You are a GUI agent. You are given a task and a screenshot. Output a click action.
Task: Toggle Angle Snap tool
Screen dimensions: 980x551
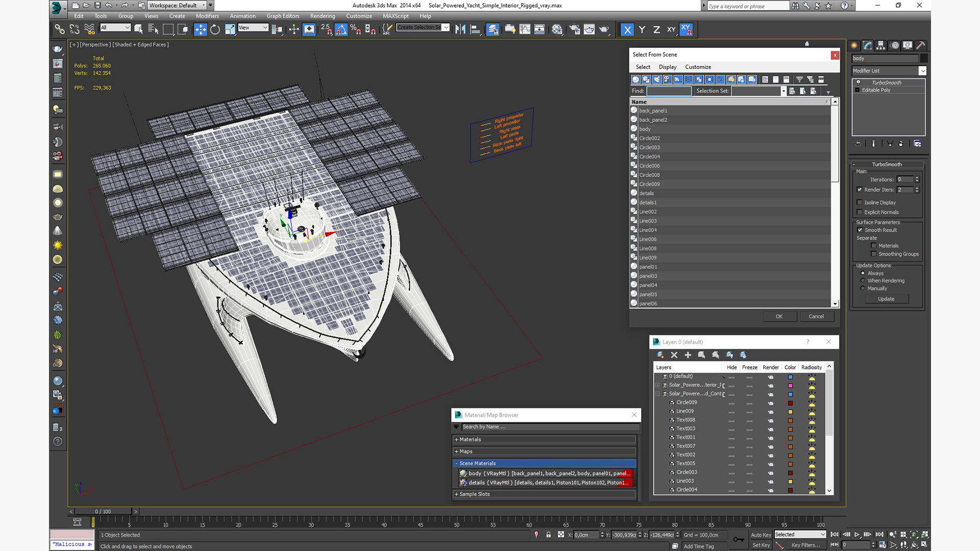click(x=341, y=30)
